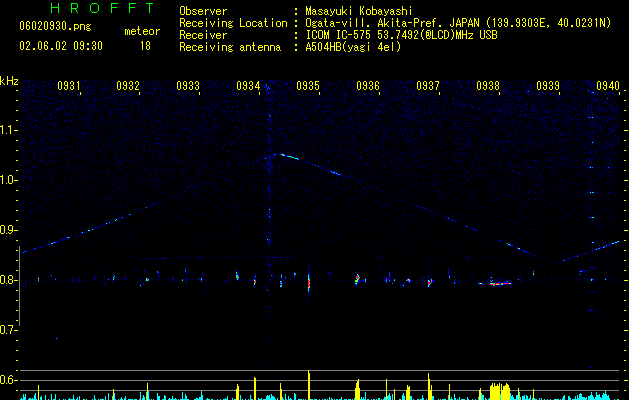Click the Observer field label
This screenshot has height=400, width=629.
203,11
